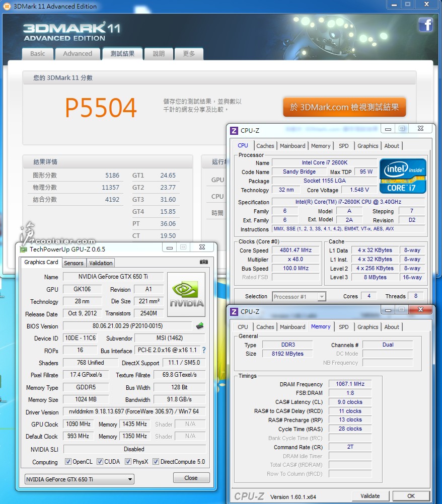Click the CPU-Z title bar icon of the Memory window
The width and height of the screenshot is (442, 504).
point(234,311)
